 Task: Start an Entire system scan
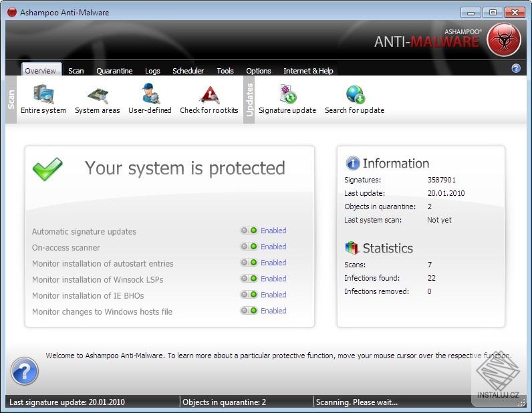click(x=43, y=99)
